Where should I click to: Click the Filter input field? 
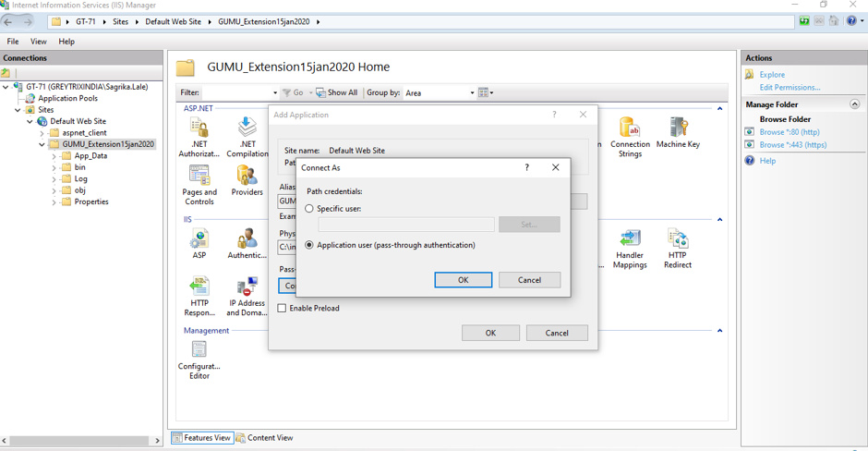[238, 92]
